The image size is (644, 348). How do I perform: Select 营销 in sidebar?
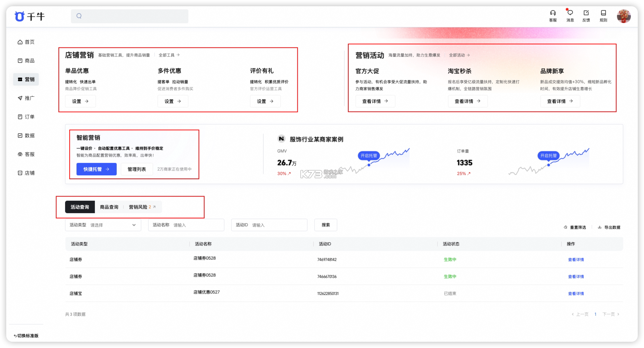(26, 79)
